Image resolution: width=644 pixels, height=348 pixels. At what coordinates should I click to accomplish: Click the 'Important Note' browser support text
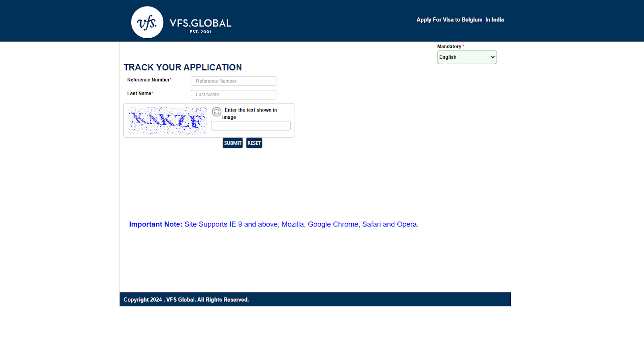point(274,224)
